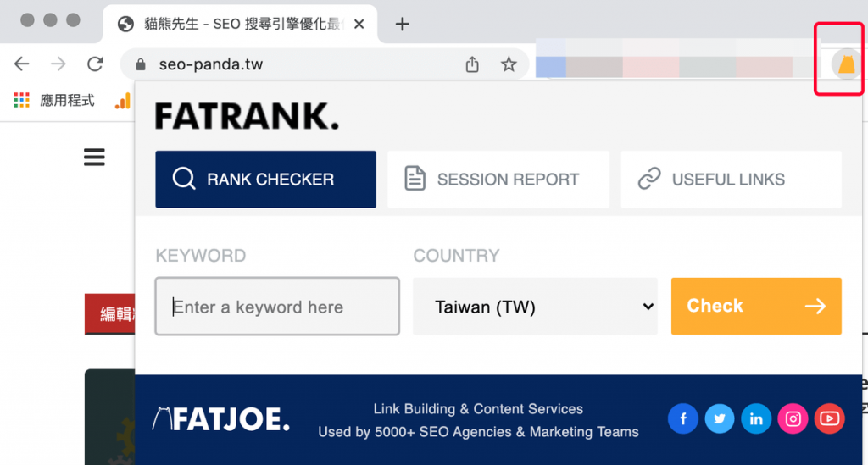Click the FatRank extension icon in toolbar
This screenshot has width=868, height=465.
coord(845,64)
